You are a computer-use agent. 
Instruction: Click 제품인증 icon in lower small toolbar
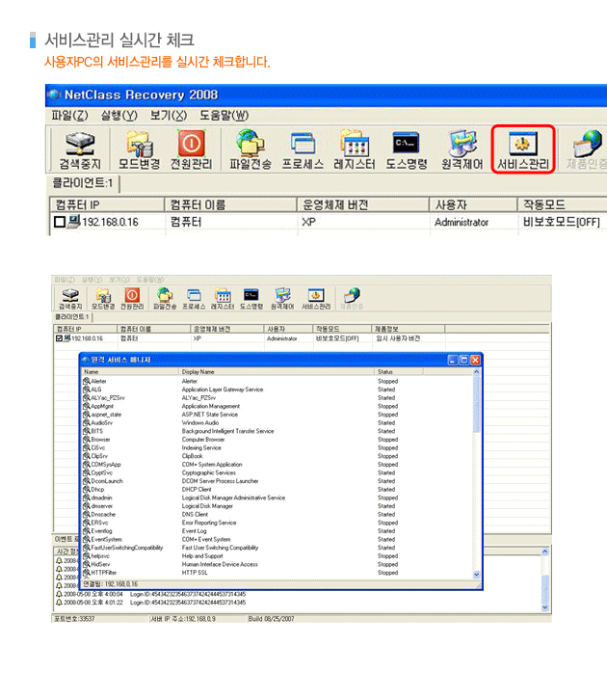pyautogui.click(x=352, y=299)
